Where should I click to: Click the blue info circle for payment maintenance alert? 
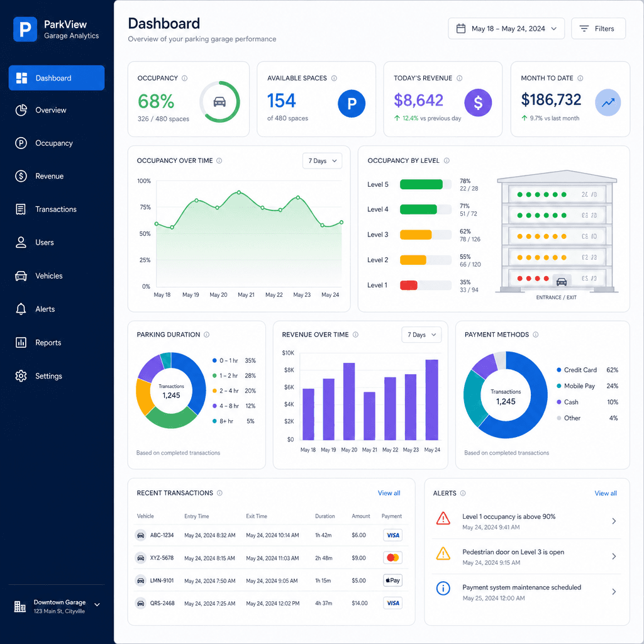pyautogui.click(x=443, y=589)
